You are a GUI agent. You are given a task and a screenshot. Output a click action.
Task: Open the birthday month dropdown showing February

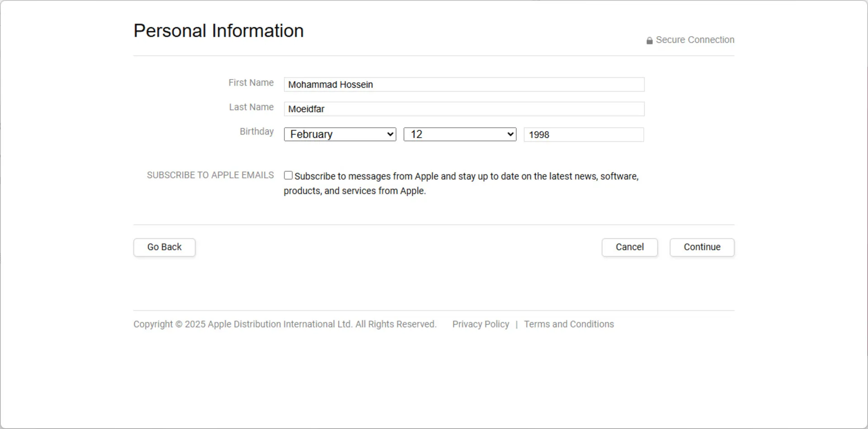pos(340,135)
